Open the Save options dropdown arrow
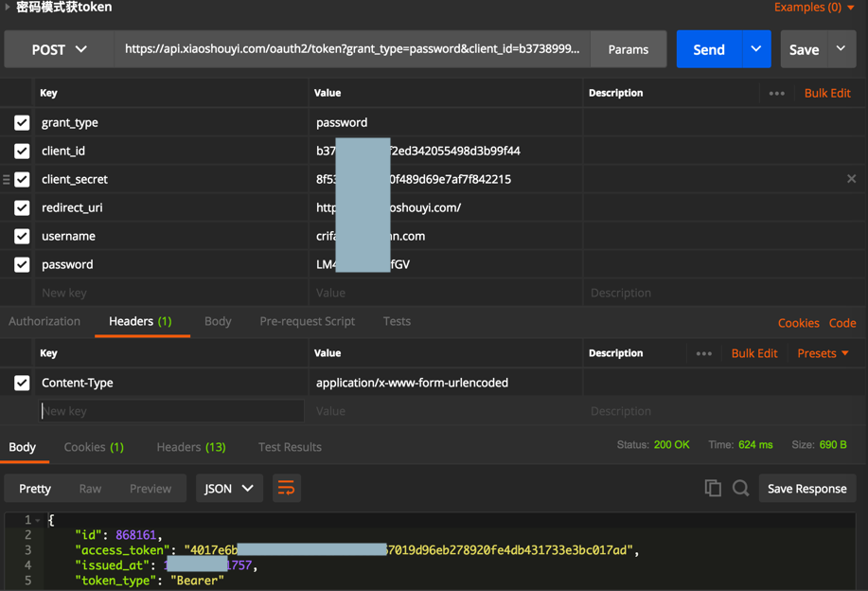This screenshot has width=868, height=591. [x=841, y=49]
